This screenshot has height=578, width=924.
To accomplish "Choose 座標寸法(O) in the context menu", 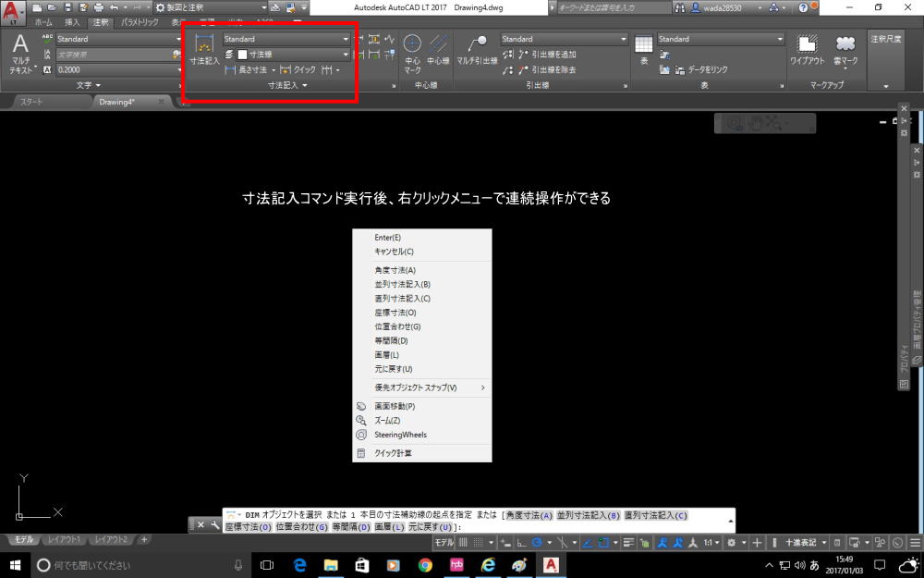I will click(422, 313).
